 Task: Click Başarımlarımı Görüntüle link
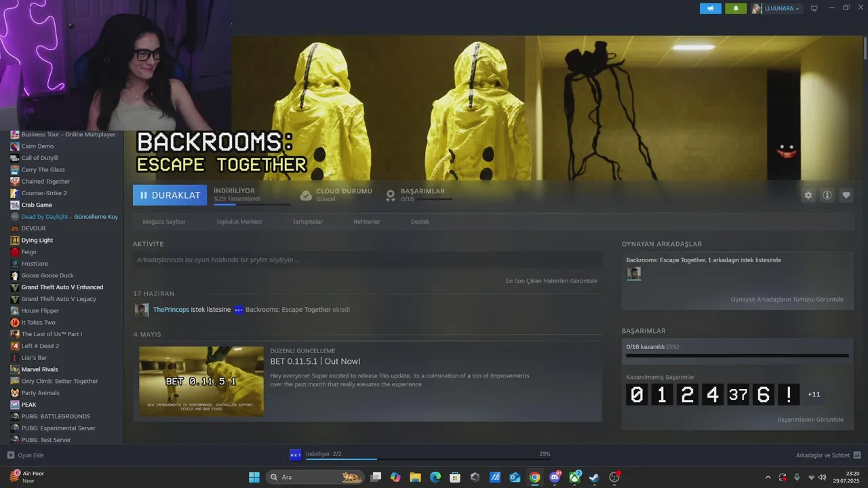(810, 420)
